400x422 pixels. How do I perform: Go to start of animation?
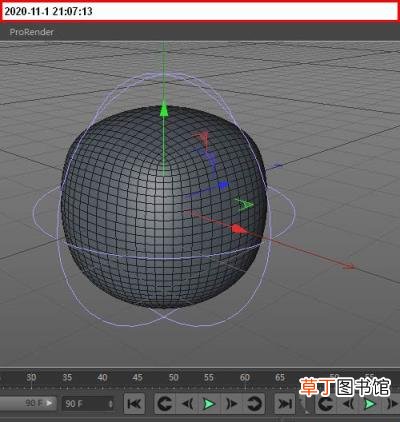tap(134, 404)
